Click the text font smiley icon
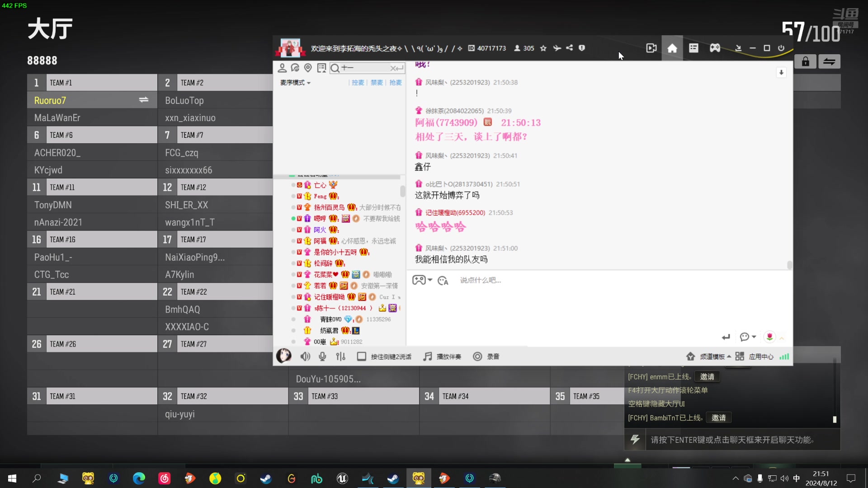 (x=443, y=281)
